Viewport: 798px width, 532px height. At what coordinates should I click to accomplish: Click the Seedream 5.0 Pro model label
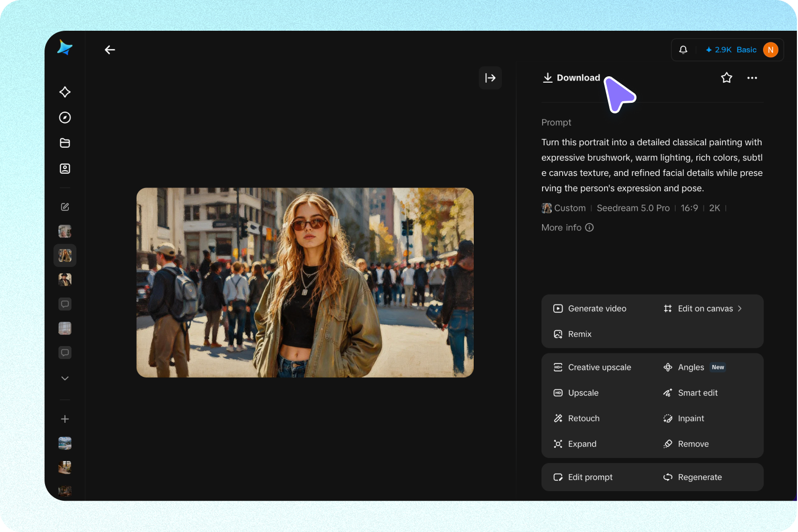pos(633,208)
